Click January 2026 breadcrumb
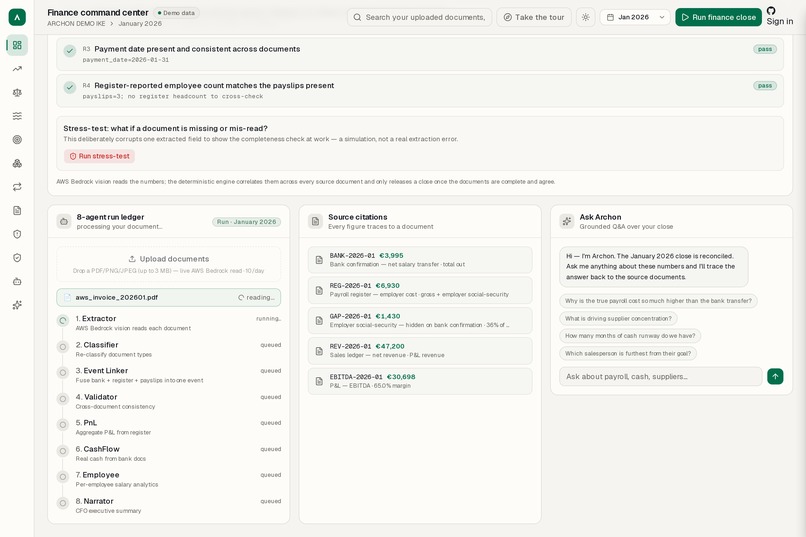The height and width of the screenshot is (537, 806). tap(140, 24)
